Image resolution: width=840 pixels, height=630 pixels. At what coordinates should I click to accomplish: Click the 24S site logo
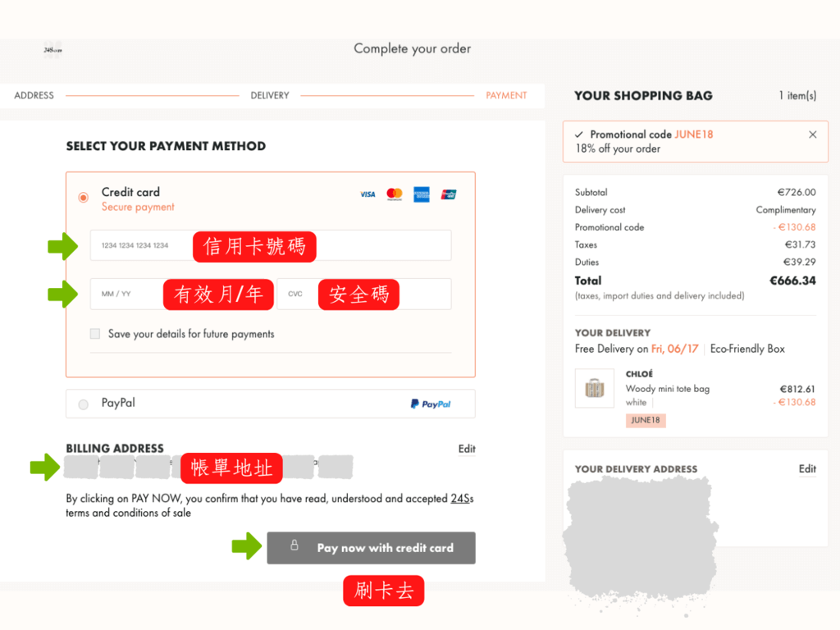pyautogui.click(x=52, y=50)
